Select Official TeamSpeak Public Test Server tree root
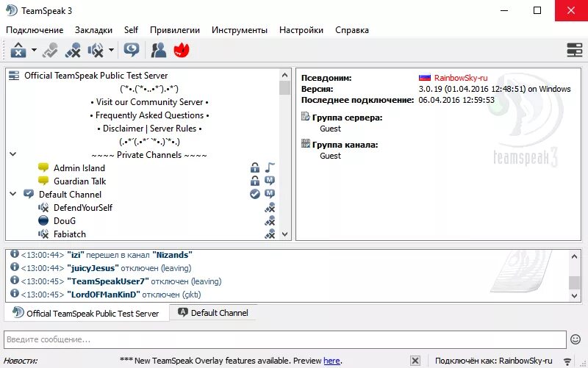Image resolution: width=588 pixels, height=368 pixels. [96, 76]
